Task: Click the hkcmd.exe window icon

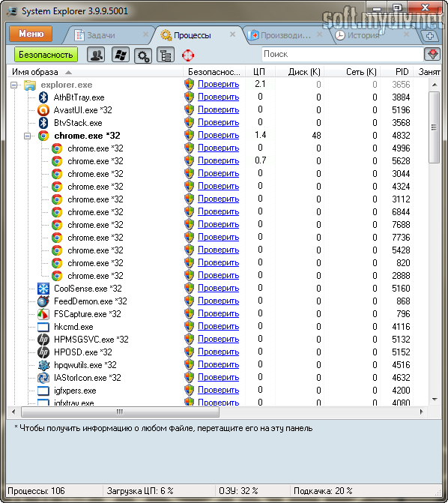Action: tap(43, 327)
